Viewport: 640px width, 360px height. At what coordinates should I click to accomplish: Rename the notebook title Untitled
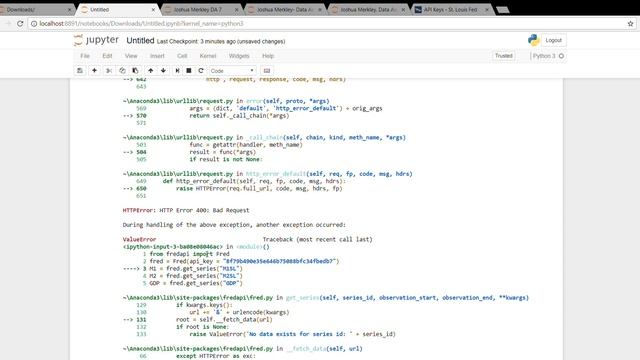click(x=140, y=40)
